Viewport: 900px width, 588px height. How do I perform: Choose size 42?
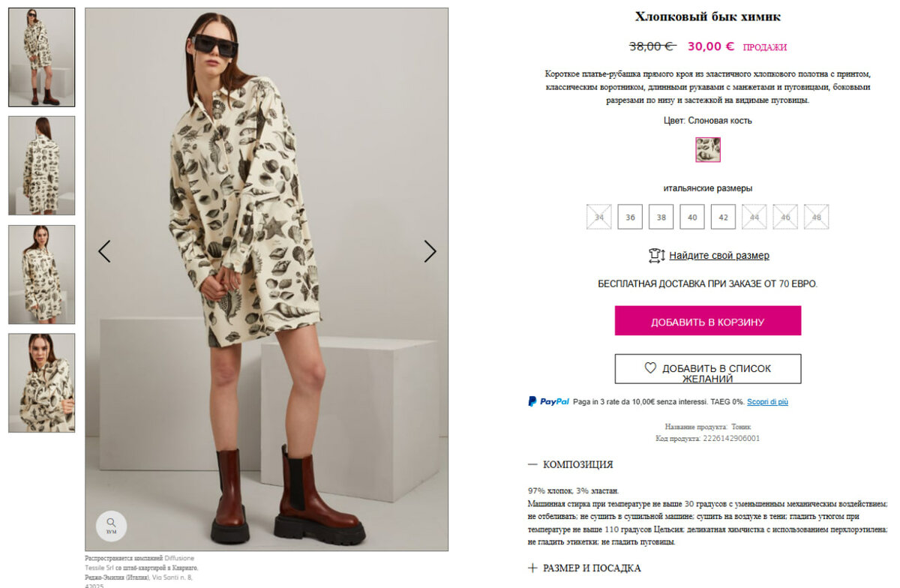[x=723, y=217]
